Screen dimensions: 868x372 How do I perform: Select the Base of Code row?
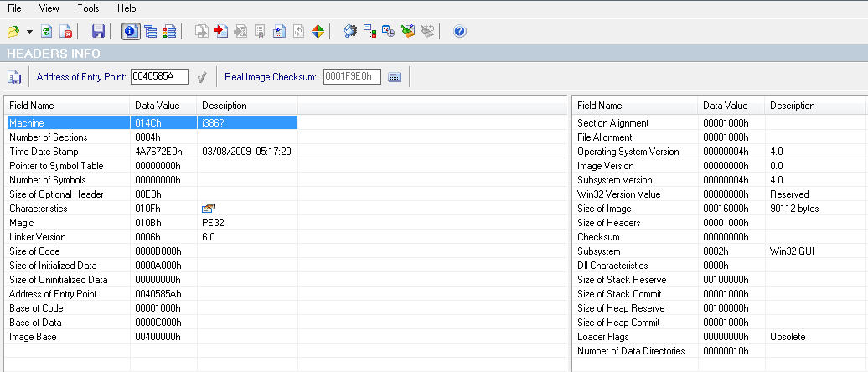152,308
